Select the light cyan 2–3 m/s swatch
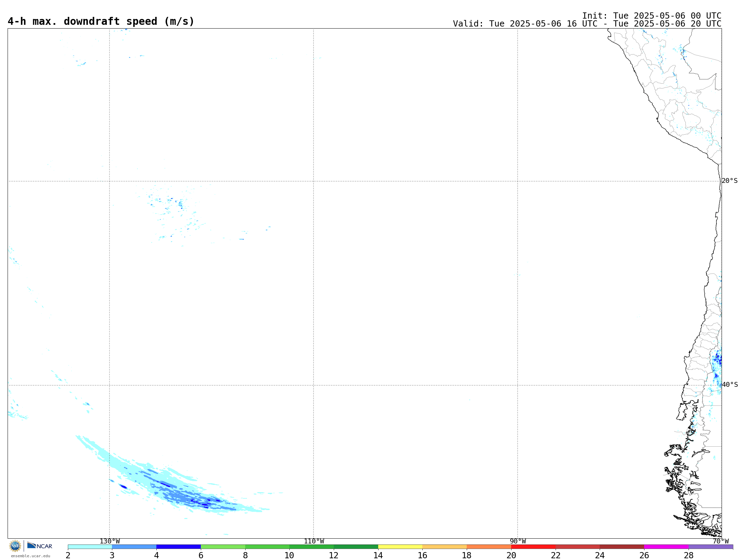This screenshot has width=744, height=560. 90,547
